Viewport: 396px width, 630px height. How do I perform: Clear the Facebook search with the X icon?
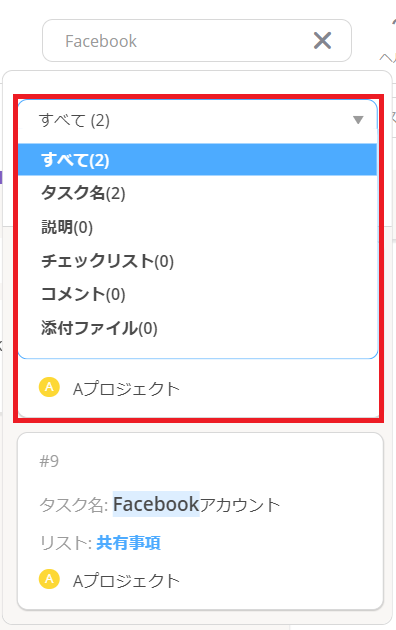[x=322, y=41]
